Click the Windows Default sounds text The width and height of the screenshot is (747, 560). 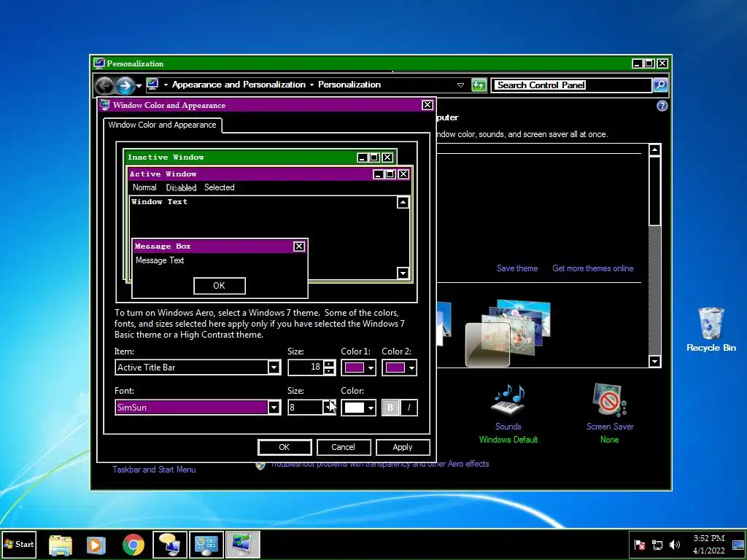[x=508, y=440]
